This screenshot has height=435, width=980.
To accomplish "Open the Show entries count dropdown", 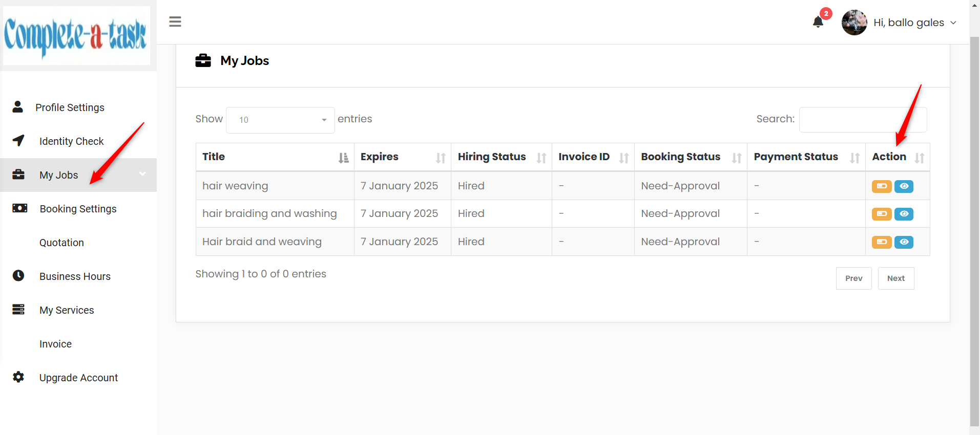I will click(280, 120).
